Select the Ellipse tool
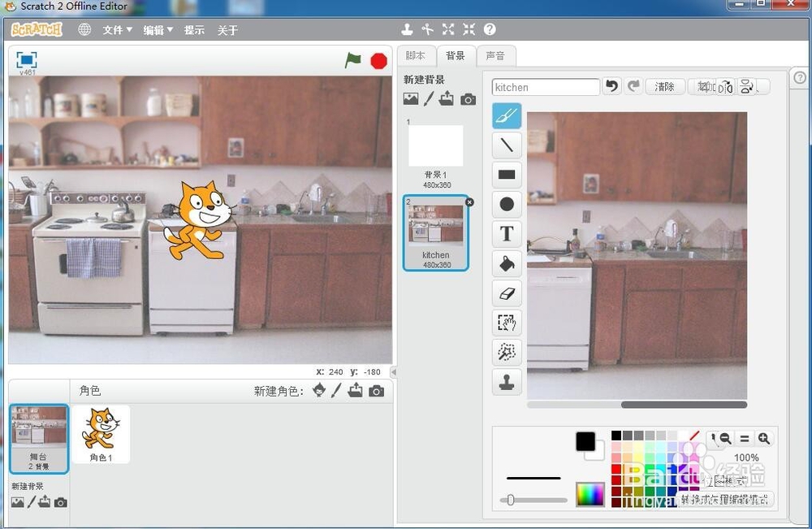Viewport: 812px width, 529px height. pos(507,204)
